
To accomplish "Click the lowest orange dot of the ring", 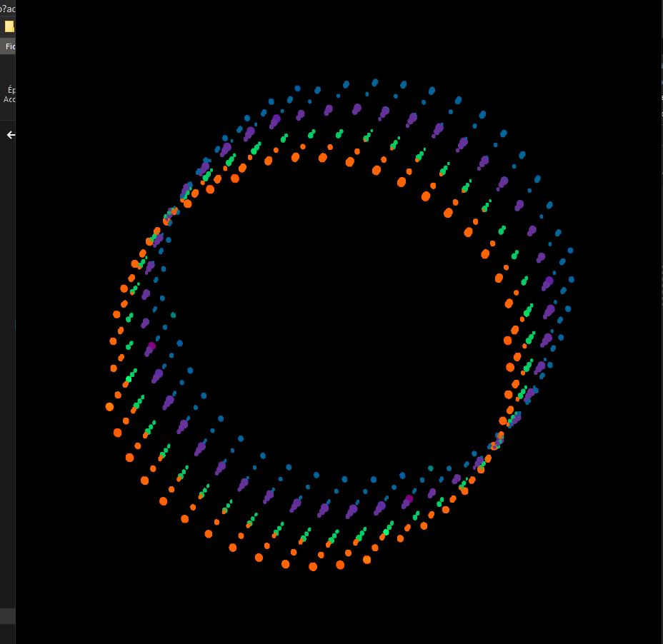I will [x=313, y=567].
